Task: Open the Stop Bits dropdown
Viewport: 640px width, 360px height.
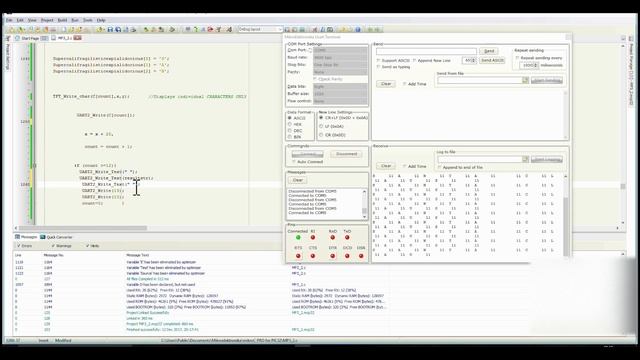Action: [x=340, y=64]
